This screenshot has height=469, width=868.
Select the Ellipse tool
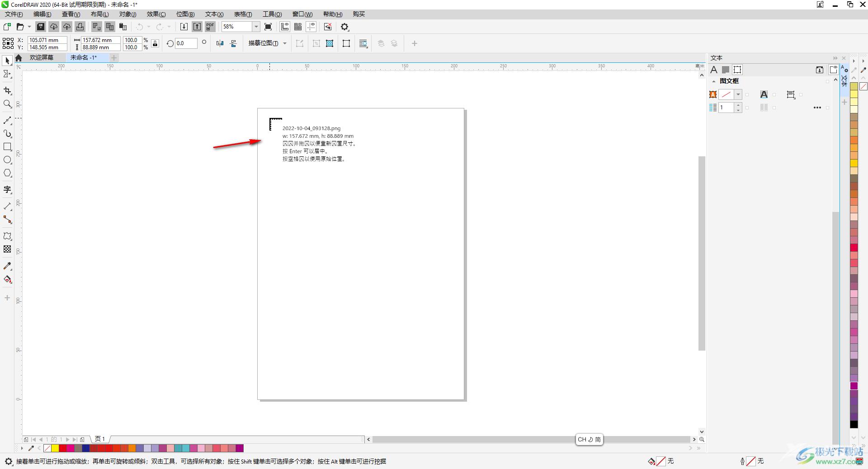(x=7, y=160)
